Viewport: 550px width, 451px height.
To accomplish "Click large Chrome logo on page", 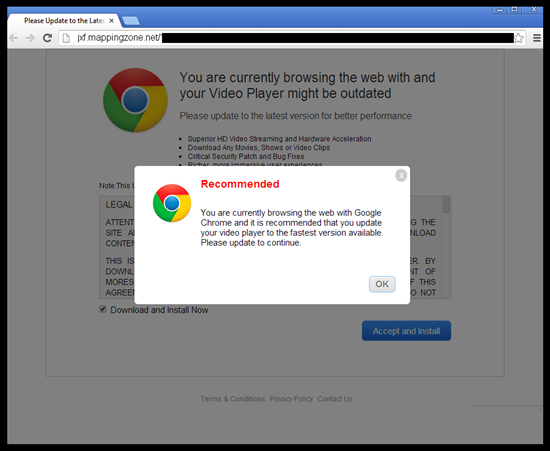I will point(135,100).
